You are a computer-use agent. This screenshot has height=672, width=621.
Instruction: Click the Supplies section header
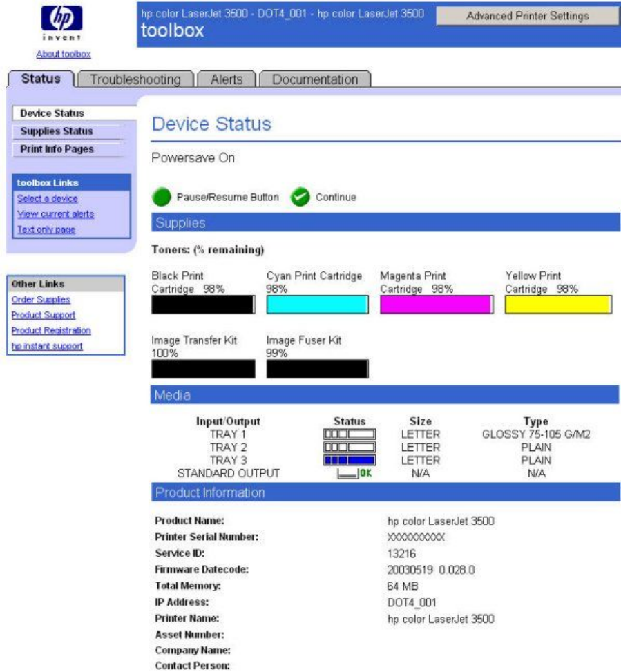click(385, 222)
